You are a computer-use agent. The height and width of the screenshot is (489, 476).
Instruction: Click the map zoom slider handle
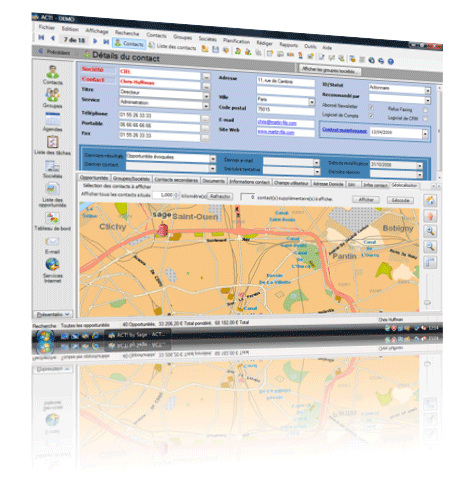[x=427, y=303]
